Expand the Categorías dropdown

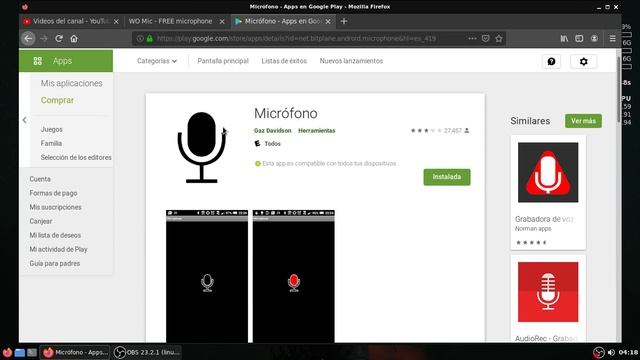[x=157, y=61]
